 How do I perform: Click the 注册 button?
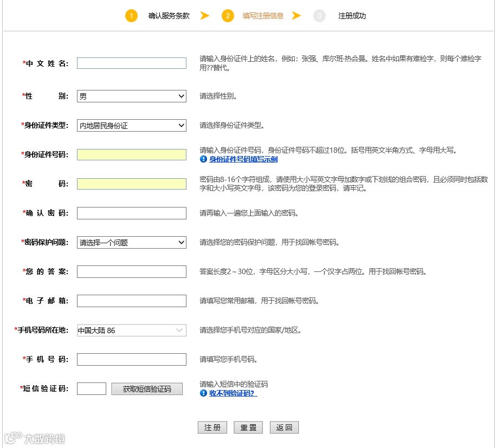click(x=212, y=427)
